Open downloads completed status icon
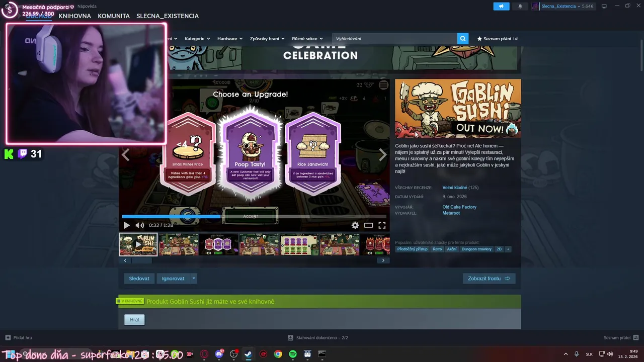The width and height of the screenshot is (644, 362). [290, 337]
